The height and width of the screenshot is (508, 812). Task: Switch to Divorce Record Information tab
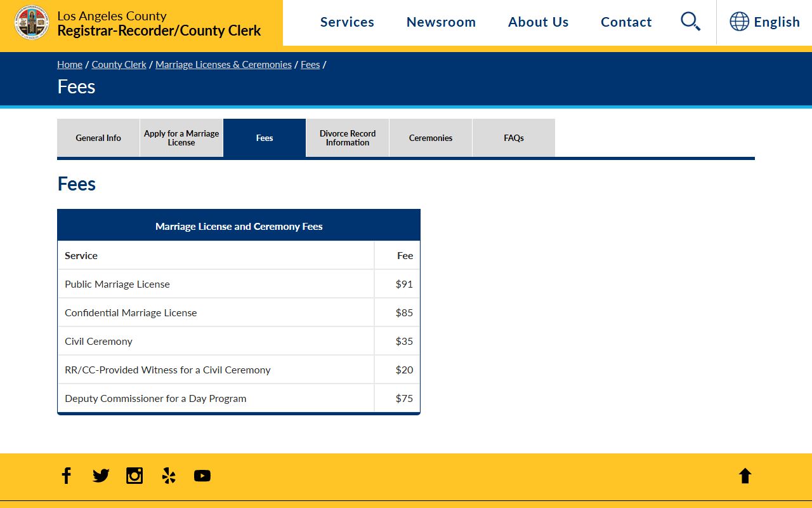pos(348,138)
